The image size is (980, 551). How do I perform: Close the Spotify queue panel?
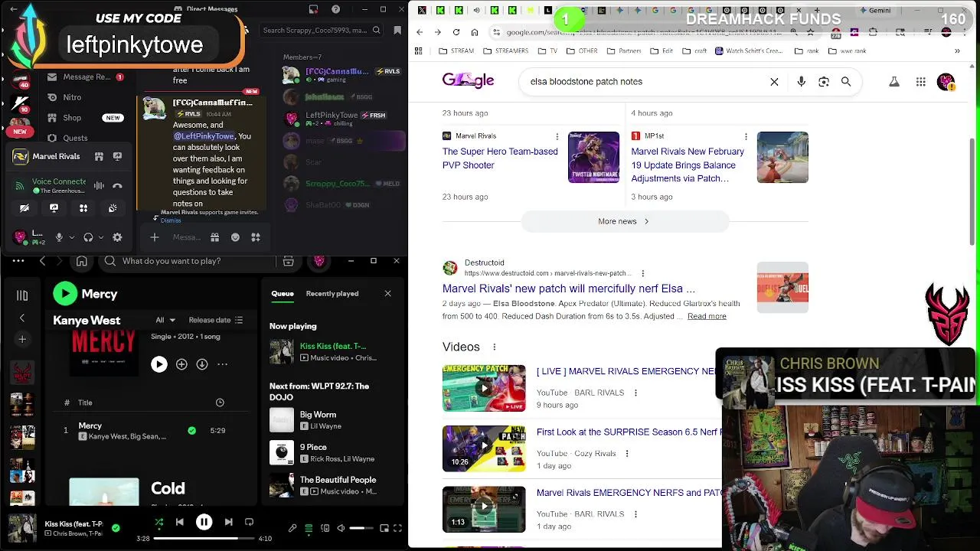[387, 293]
